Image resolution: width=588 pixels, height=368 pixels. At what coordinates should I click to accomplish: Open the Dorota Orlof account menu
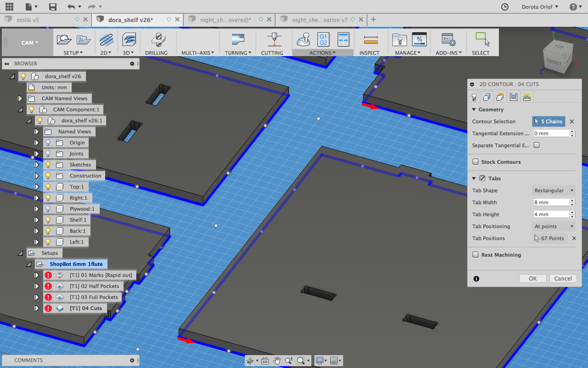tap(540, 6)
